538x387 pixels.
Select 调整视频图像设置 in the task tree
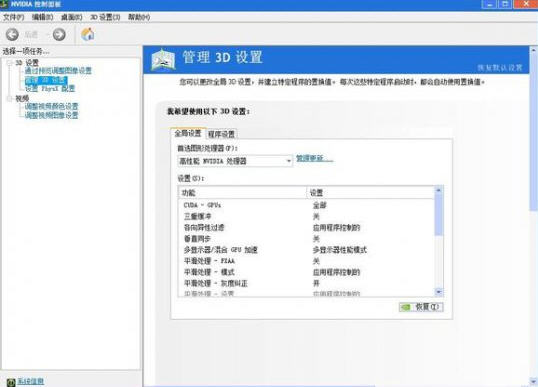(51, 115)
